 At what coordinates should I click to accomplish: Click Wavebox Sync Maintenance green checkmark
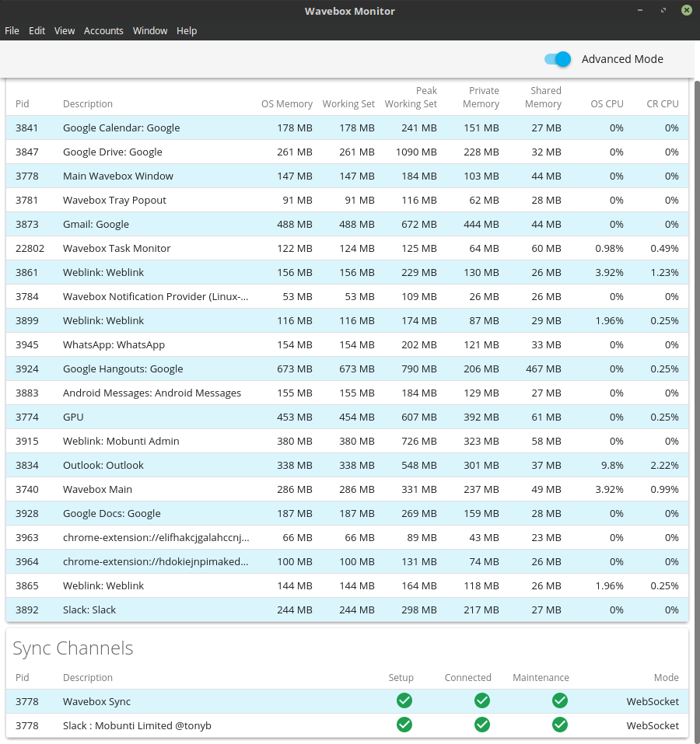560,700
